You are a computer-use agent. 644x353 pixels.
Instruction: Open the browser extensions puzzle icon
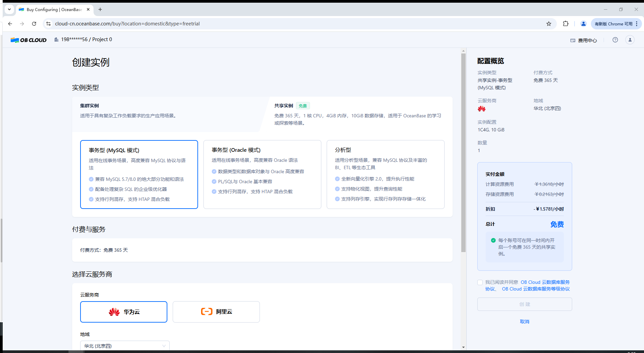(x=566, y=24)
